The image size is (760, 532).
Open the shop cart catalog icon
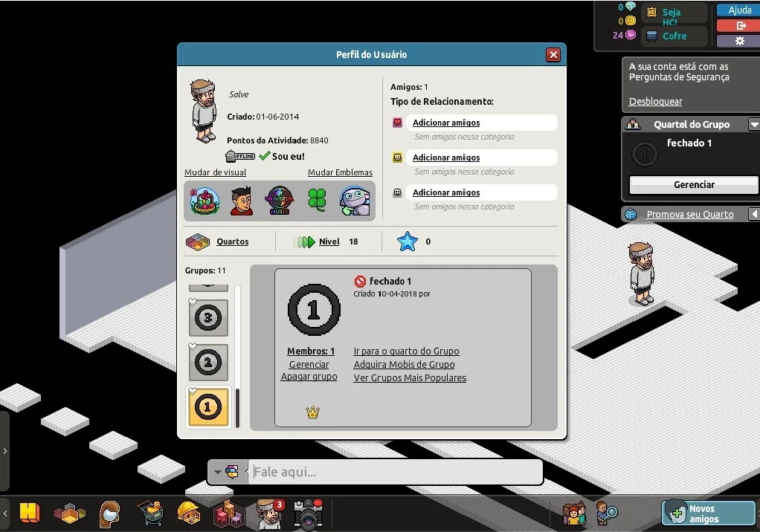[x=151, y=513]
